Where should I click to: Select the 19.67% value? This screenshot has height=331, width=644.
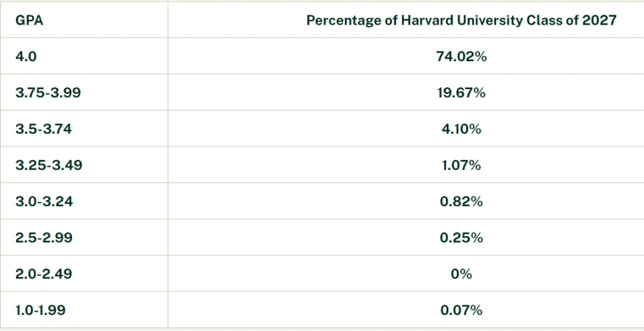click(461, 93)
